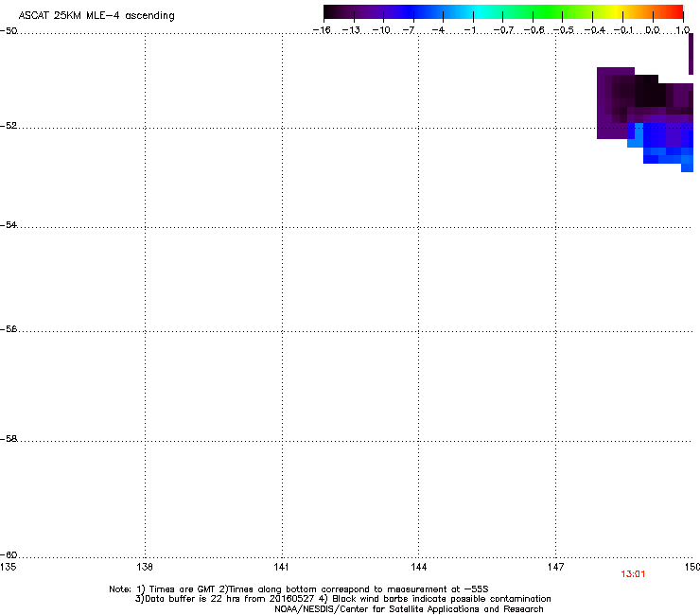Click the -16 label on the color scale

coord(322,30)
